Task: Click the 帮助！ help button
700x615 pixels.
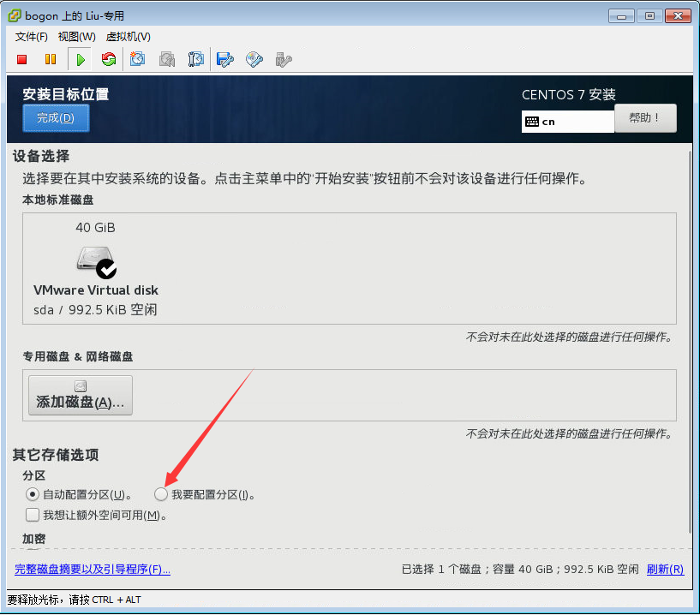Action: (645, 118)
